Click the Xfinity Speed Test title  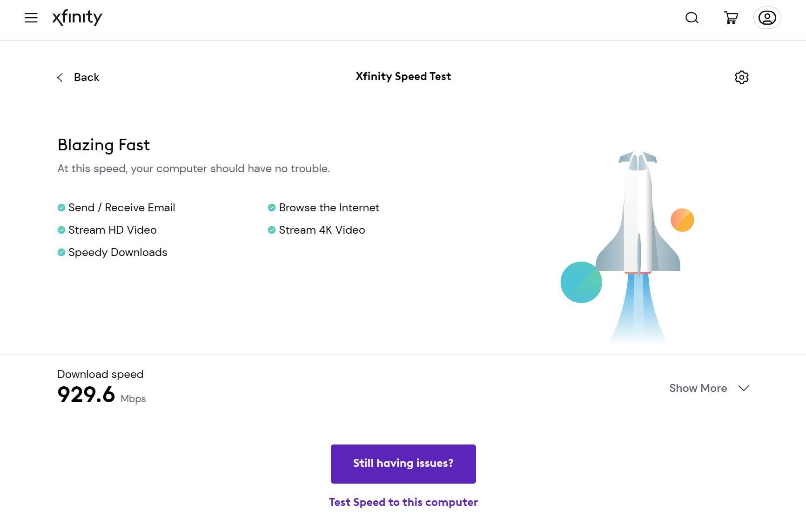403,76
